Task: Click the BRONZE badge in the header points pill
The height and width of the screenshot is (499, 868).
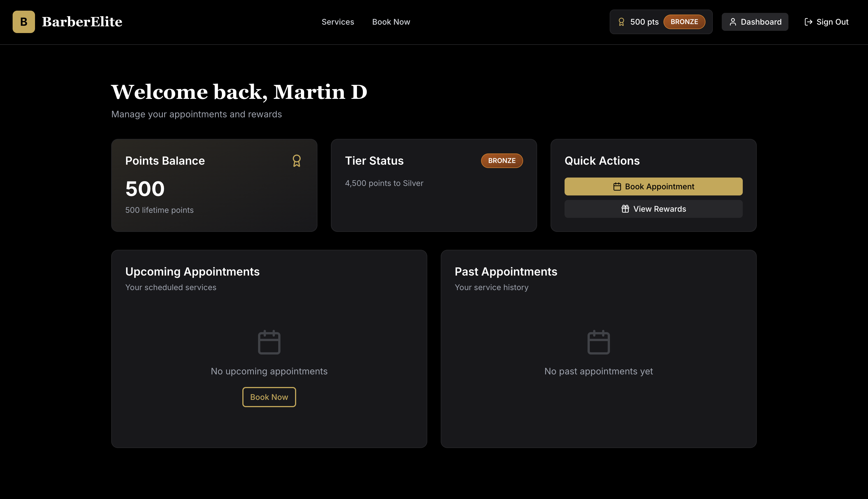Action: tap(684, 22)
